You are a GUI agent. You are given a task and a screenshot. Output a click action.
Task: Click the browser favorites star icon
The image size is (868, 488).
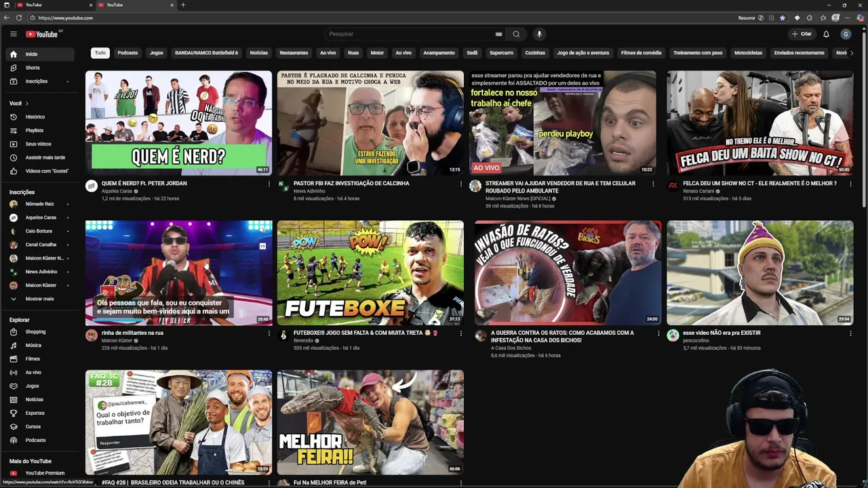click(x=783, y=18)
